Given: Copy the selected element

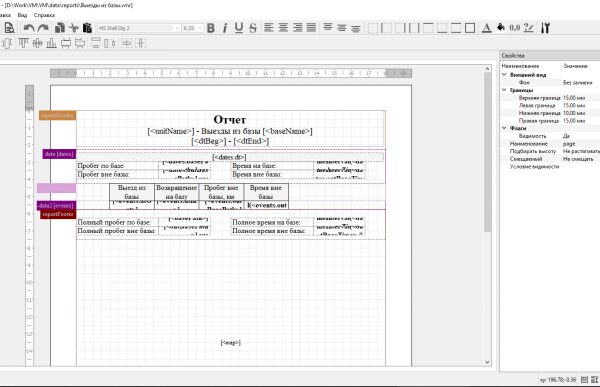Looking at the screenshot, I should point(60,28).
